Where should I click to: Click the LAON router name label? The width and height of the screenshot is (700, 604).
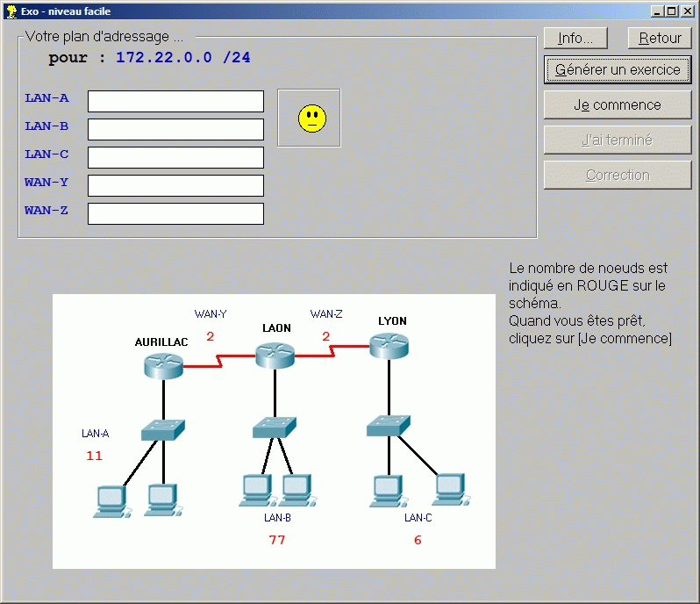tap(276, 328)
